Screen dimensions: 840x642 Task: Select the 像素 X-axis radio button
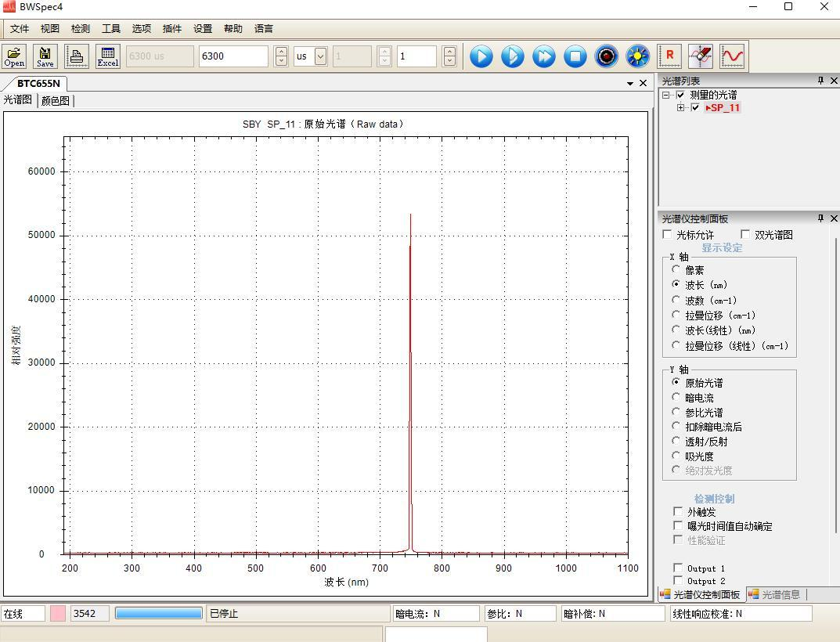point(676,269)
